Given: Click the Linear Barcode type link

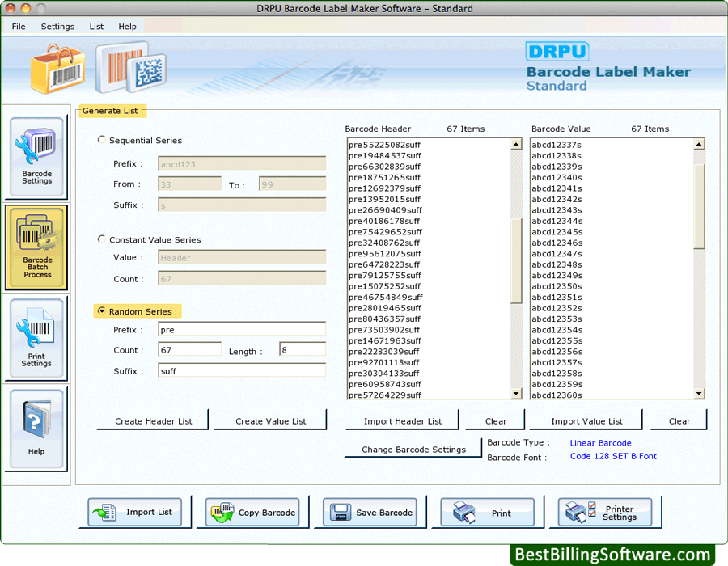Looking at the screenshot, I should click(x=600, y=442).
